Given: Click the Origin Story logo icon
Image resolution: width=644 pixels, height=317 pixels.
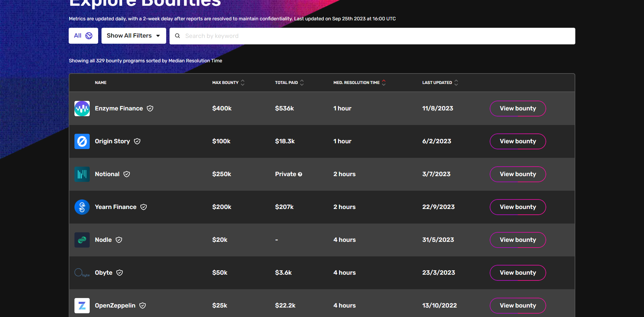Looking at the screenshot, I should [82, 141].
